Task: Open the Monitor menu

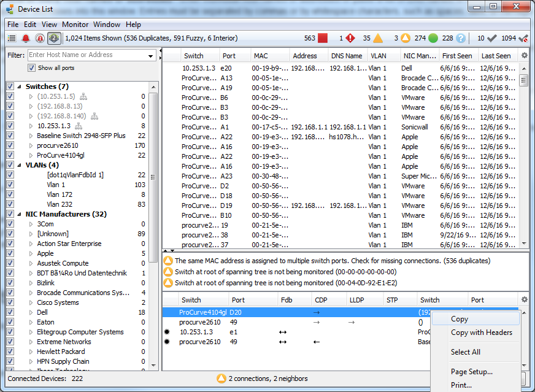Action: click(75, 25)
